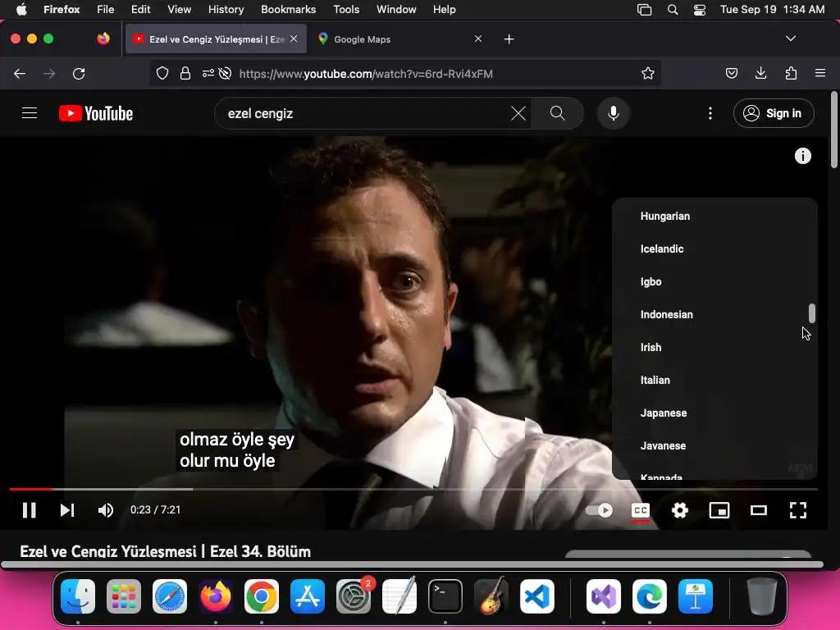Submit search with magnifier button
840x630 pixels.
[558, 113]
